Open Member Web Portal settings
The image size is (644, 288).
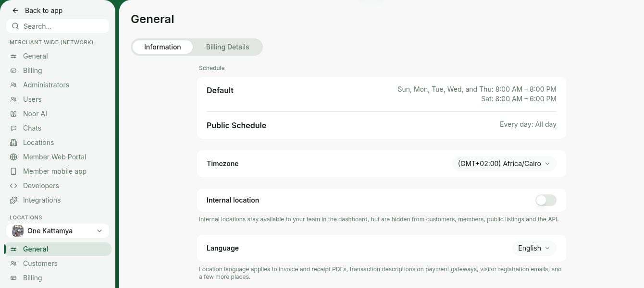point(58,157)
